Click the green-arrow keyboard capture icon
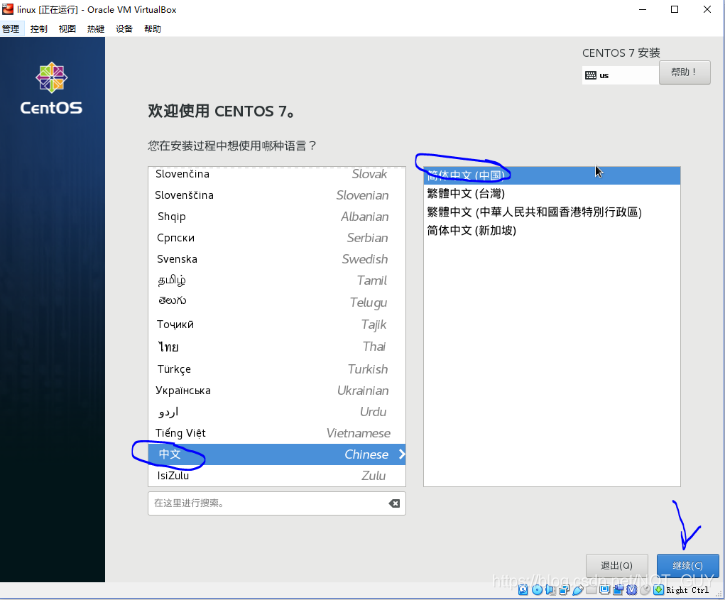 (658, 590)
